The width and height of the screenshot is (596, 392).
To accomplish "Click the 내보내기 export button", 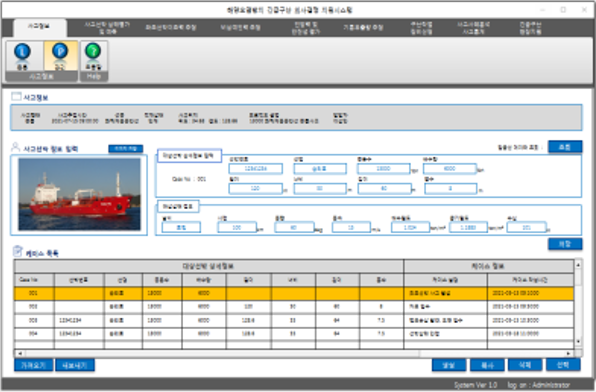I will [75, 365].
